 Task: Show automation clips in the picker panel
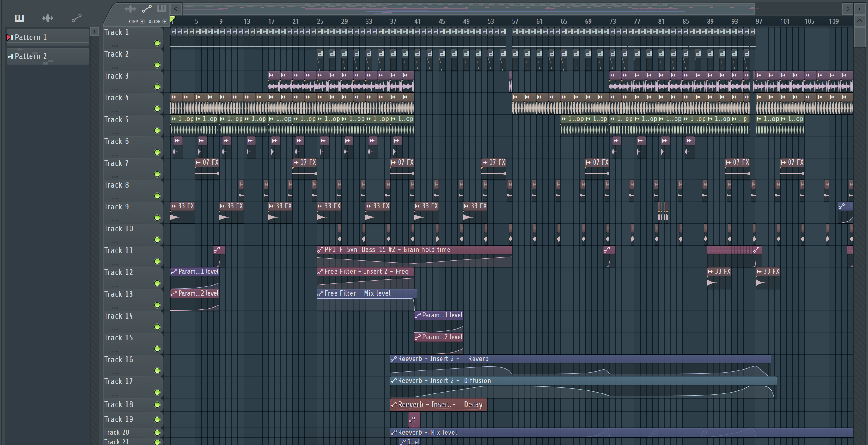[76, 18]
